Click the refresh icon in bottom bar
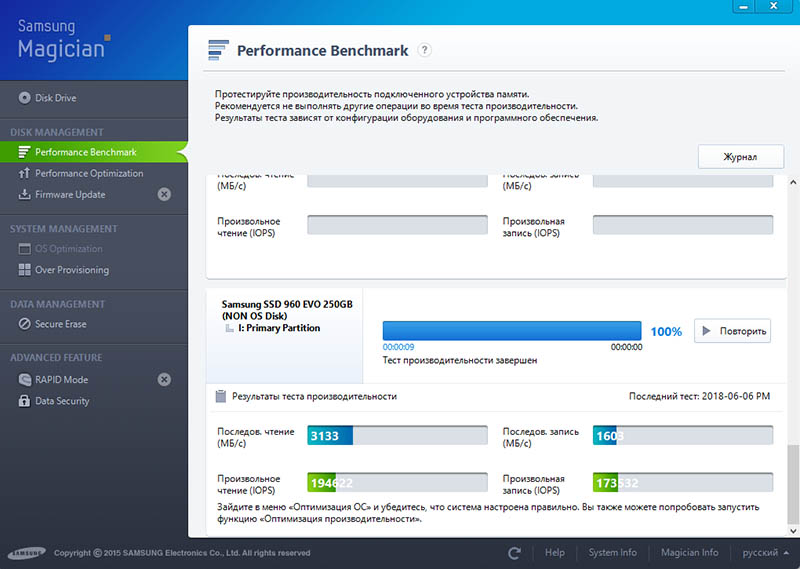Viewport: 800px width, 569px height. pos(515,553)
